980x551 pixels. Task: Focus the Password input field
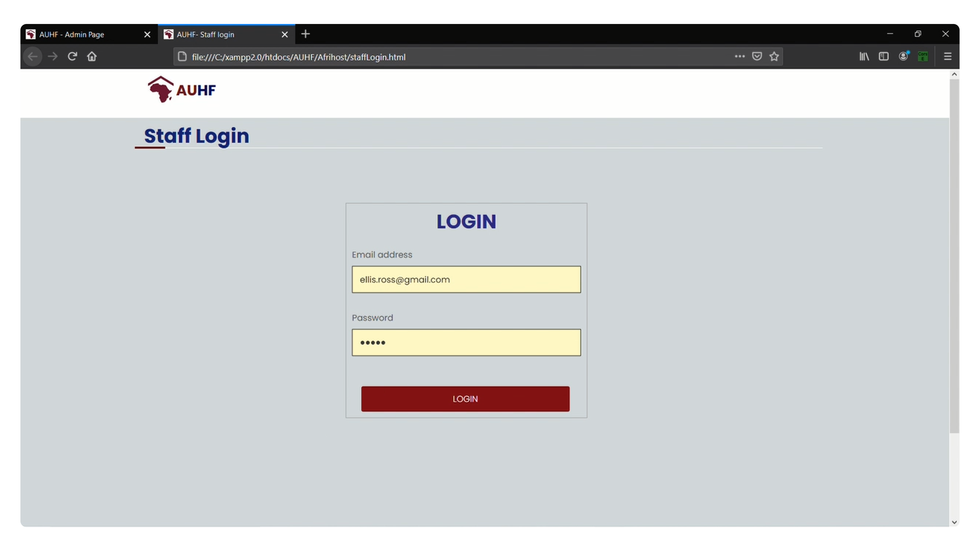coord(466,343)
